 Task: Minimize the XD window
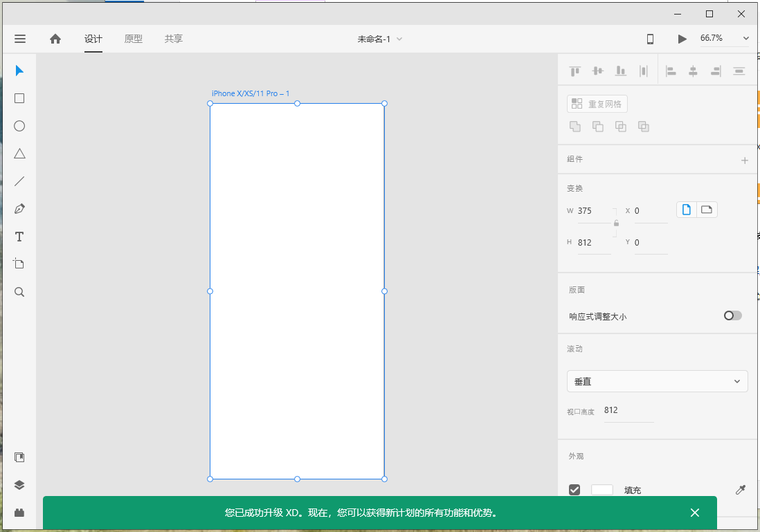point(678,14)
